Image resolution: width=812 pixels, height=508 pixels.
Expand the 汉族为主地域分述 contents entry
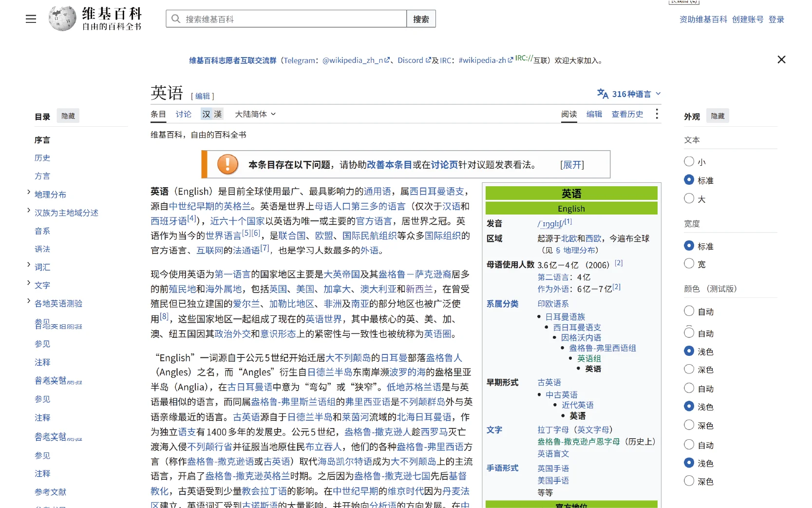[x=29, y=210]
